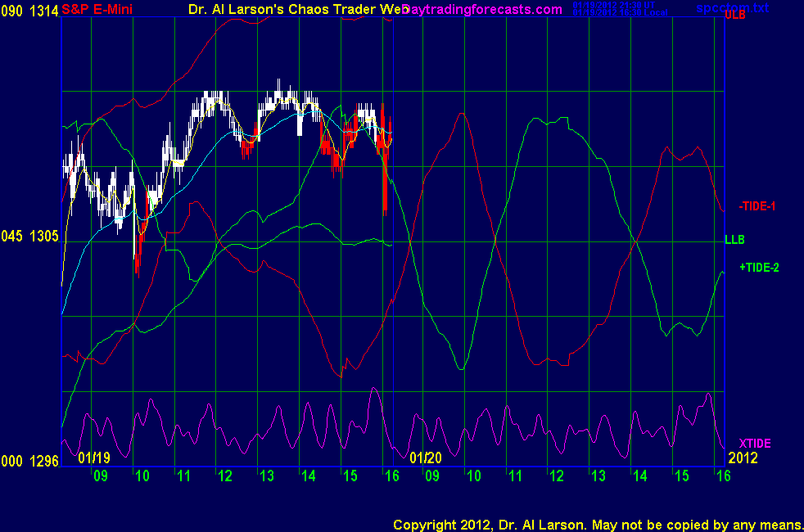Click the 09 hour tick after 01/20
The image size is (804, 532).
click(431, 476)
